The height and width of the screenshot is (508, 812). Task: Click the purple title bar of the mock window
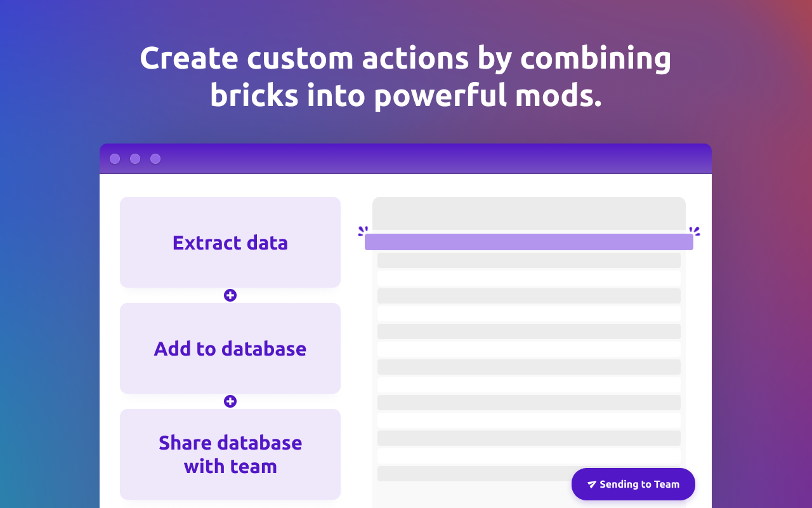pos(405,159)
